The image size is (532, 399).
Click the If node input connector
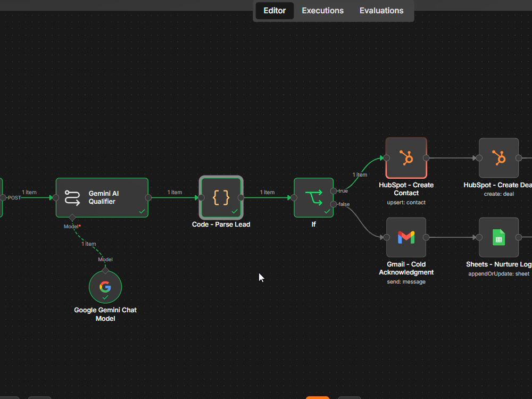[294, 197]
